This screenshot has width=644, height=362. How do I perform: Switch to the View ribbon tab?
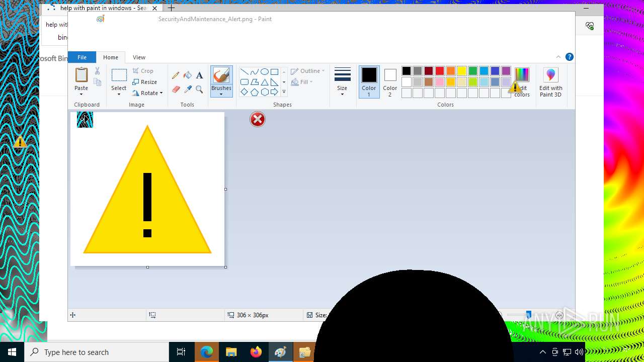coord(139,57)
